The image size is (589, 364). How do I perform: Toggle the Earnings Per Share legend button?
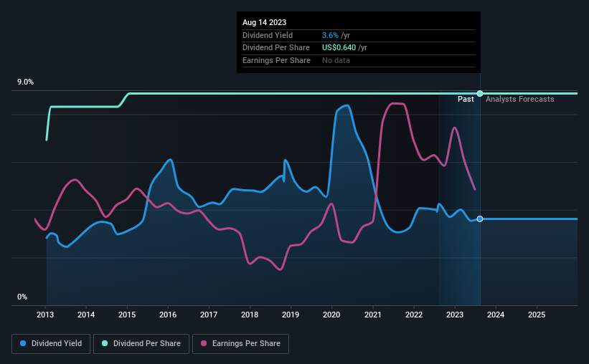coord(240,344)
